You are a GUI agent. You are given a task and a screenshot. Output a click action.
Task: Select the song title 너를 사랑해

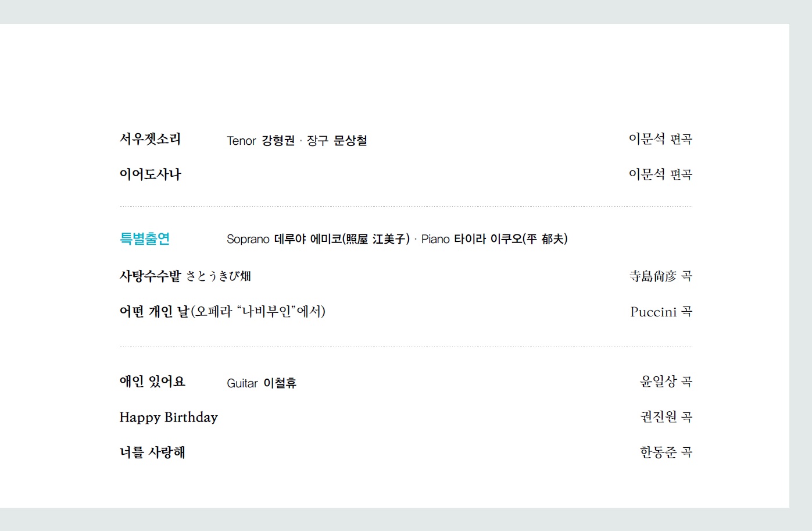pos(152,452)
